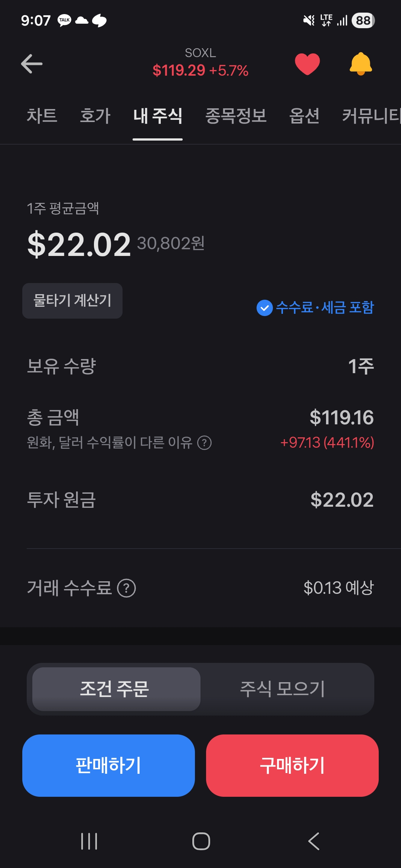Viewport: 401px width, 868px height.
Task: Select the 조건 주문 segment
Action: click(x=116, y=689)
